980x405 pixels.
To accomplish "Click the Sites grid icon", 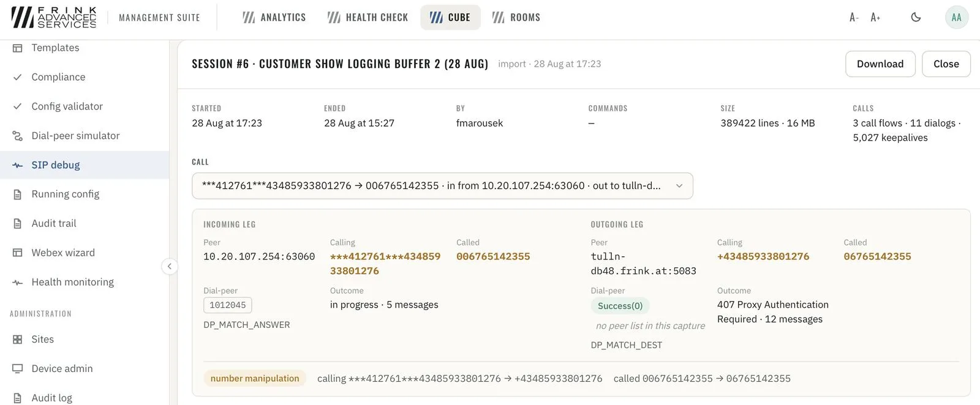I will pos(18,340).
